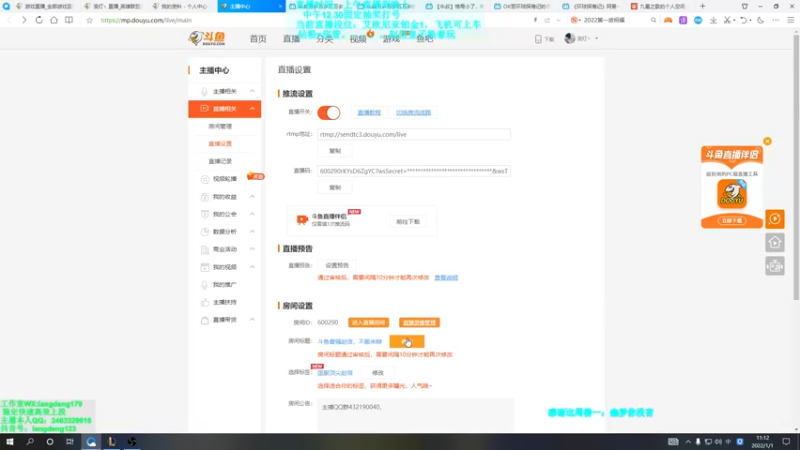Expand the 商业活动 sidebar section chevron
The width and height of the screenshot is (800, 450).
coord(252,249)
